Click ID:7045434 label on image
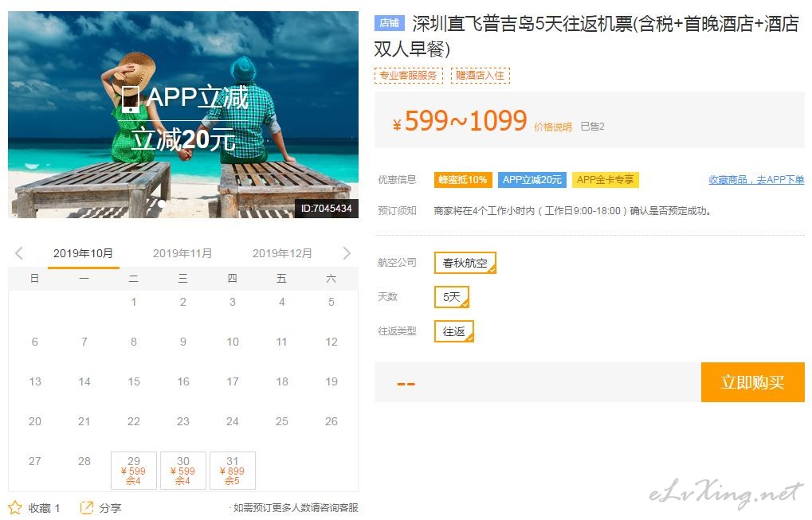The image size is (812, 520). click(326, 209)
